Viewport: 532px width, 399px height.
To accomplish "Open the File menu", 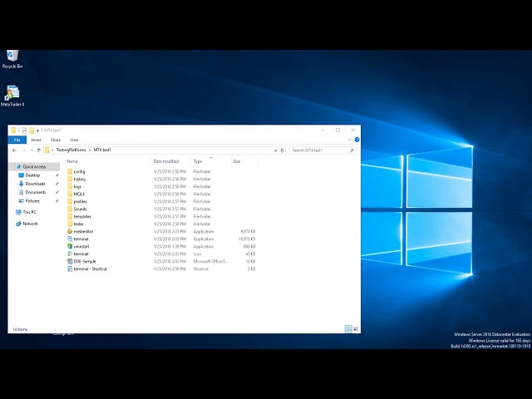I will (17, 140).
